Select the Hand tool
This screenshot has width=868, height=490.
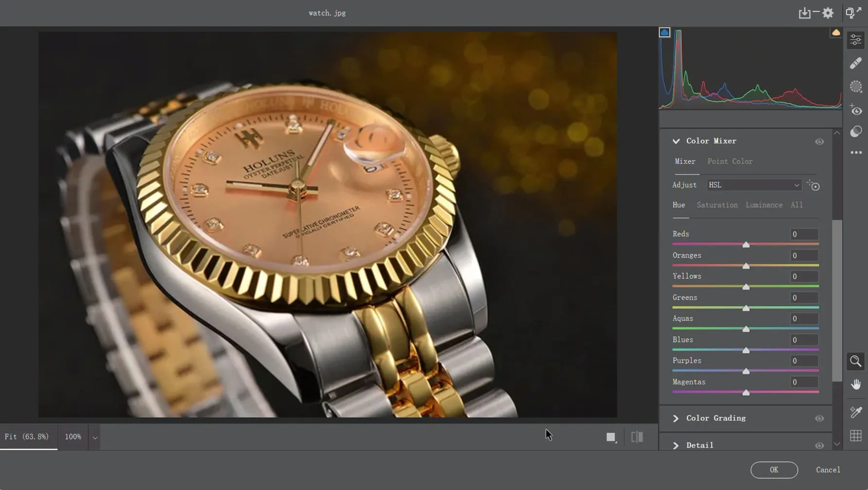[856, 384]
